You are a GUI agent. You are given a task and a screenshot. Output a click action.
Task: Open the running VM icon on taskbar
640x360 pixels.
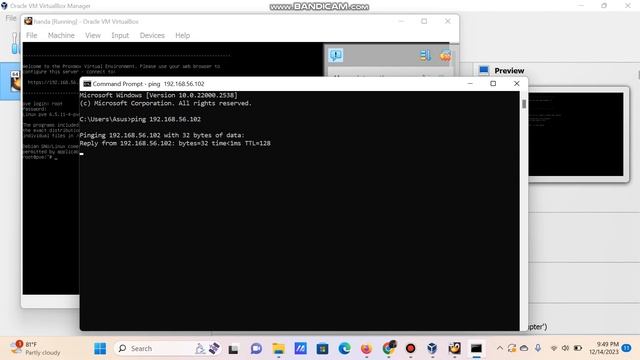pos(454,349)
